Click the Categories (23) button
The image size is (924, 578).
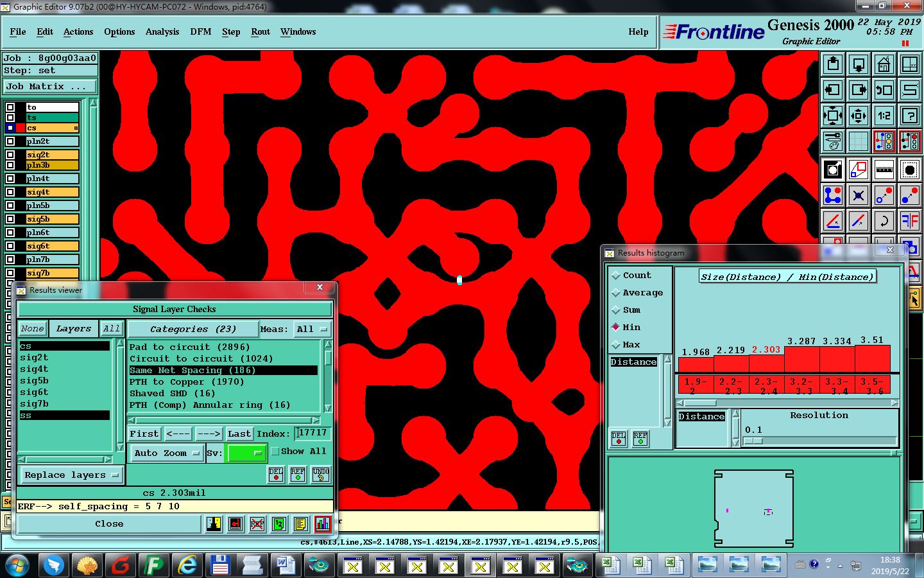click(193, 329)
